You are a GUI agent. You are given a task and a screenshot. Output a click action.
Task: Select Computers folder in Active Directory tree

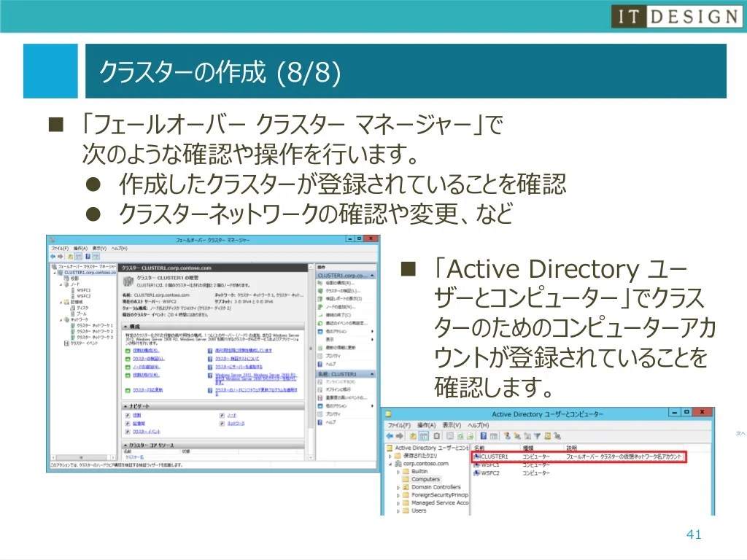pyautogui.click(x=425, y=480)
